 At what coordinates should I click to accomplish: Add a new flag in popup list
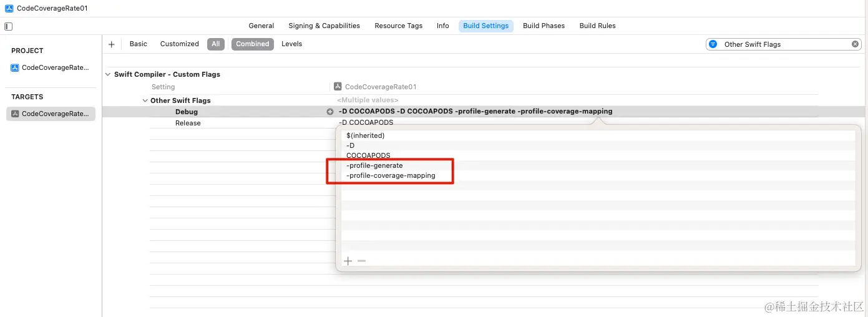[348, 261]
